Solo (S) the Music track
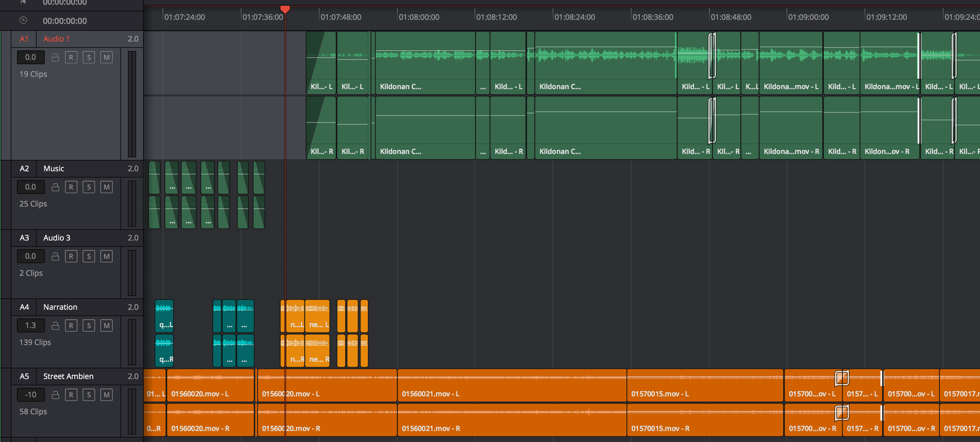This screenshot has width=980, height=442. click(89, 187)
